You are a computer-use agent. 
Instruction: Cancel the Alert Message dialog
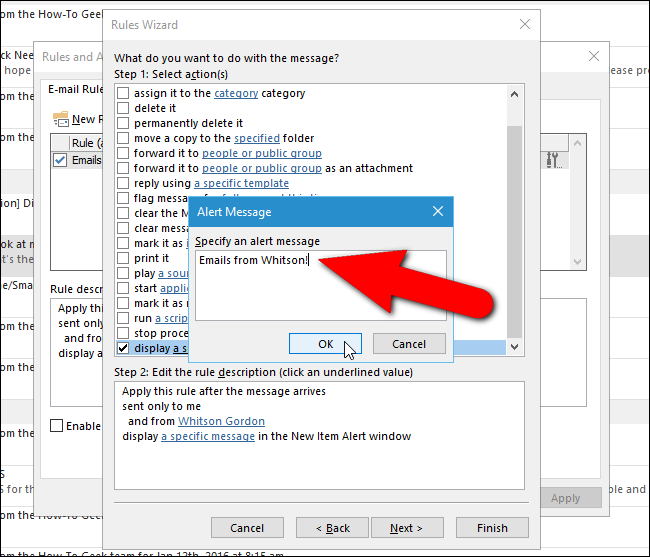(x=409, y=344)
